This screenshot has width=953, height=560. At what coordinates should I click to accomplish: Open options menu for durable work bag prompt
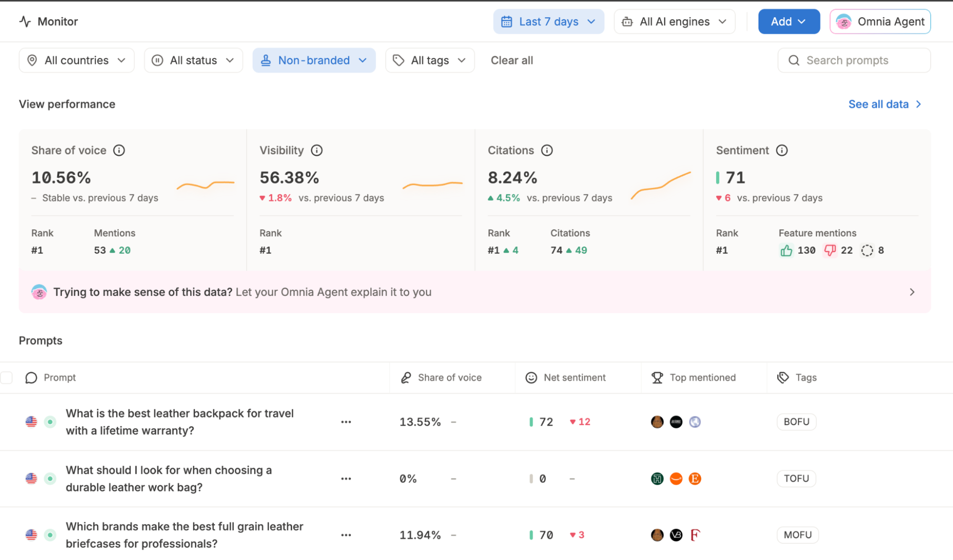click(x=346, y=479)
